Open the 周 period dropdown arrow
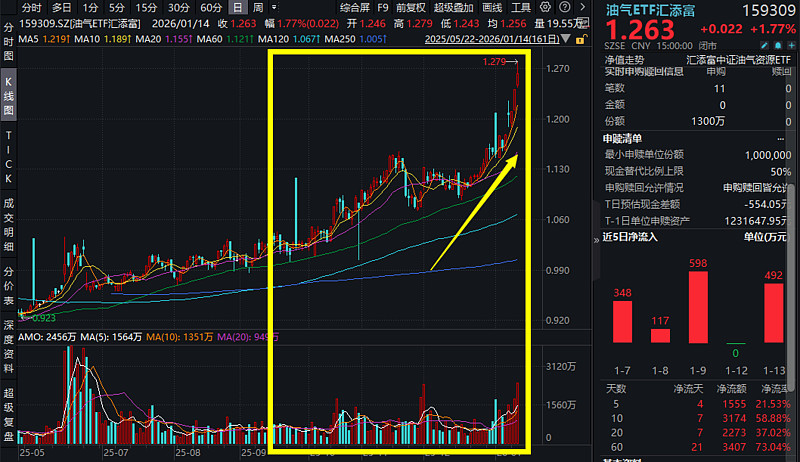Viewport: 800px width, 462px height. pos(273,7)
